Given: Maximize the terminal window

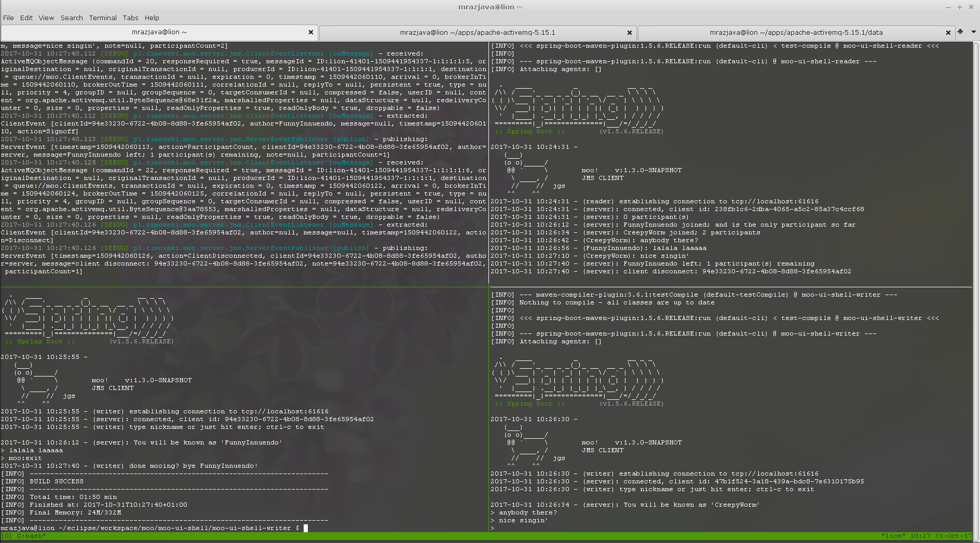Looking at the screenshot, I should [960, 7].
